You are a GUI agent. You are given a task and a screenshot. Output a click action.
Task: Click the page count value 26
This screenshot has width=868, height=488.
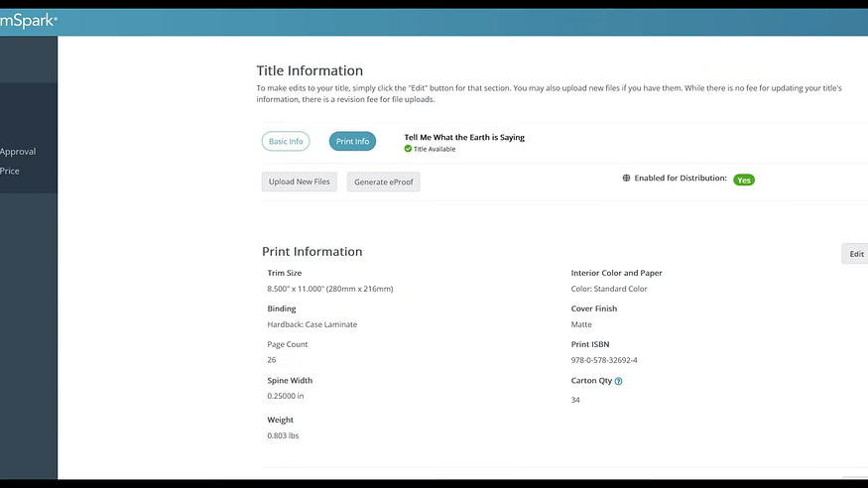click(271, 360)
